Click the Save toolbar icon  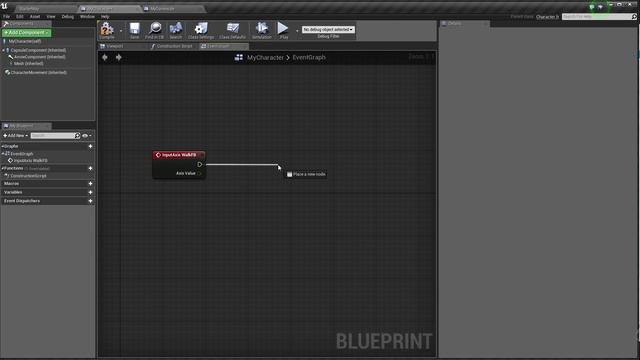(x=134, y=30)
